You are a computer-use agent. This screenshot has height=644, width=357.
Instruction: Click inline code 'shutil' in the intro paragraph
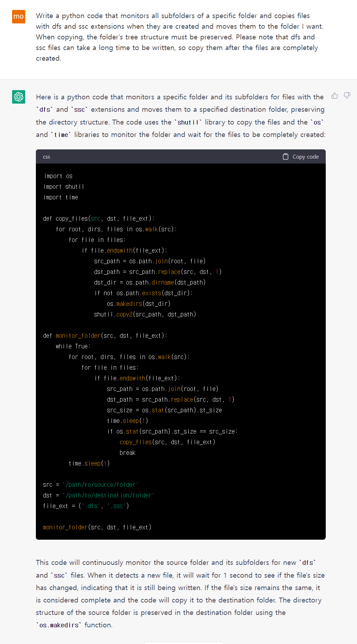coord(188,122)
